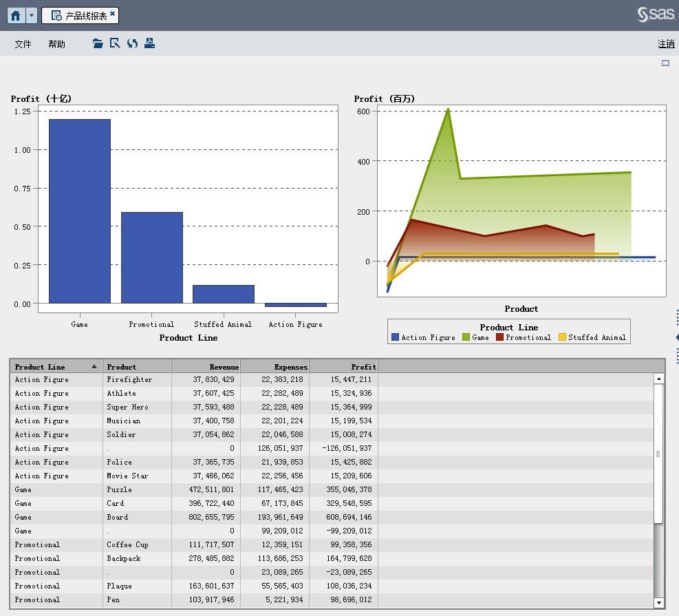This screenshot has height=616, width=679.
Task: Click the print/export toolbar icon
Action: [149, 43]
